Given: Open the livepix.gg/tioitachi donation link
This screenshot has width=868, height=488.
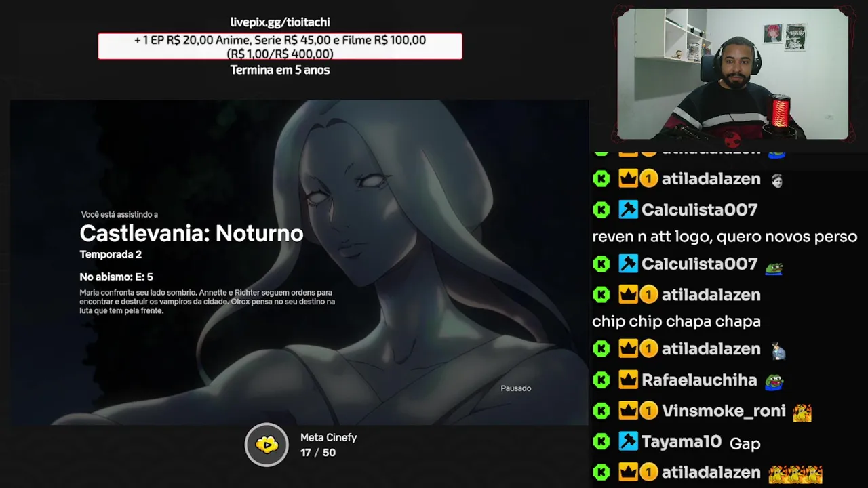Looking at the screenshot, I should (x=280, y=22).
